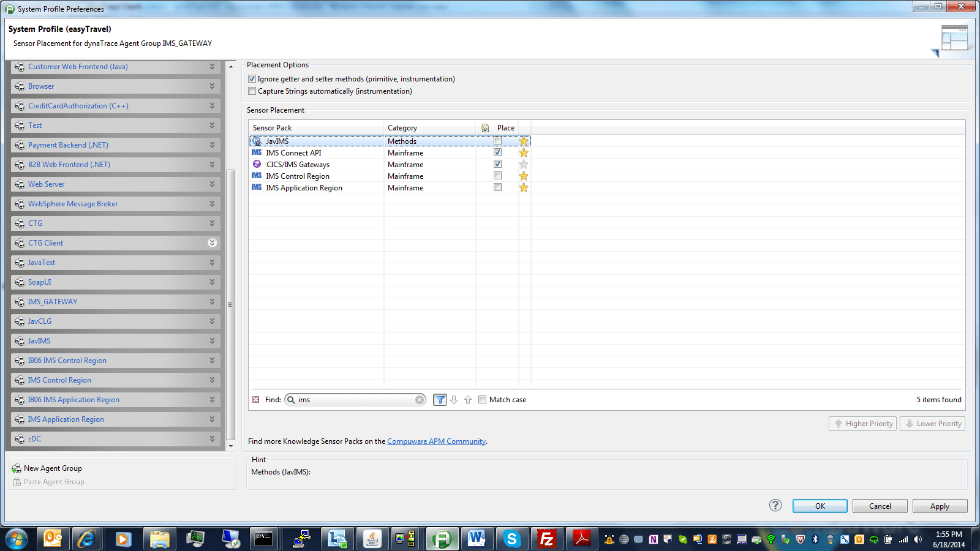
Task: Click the JavIMS sensor pack icon
Action: click(257, 141)
